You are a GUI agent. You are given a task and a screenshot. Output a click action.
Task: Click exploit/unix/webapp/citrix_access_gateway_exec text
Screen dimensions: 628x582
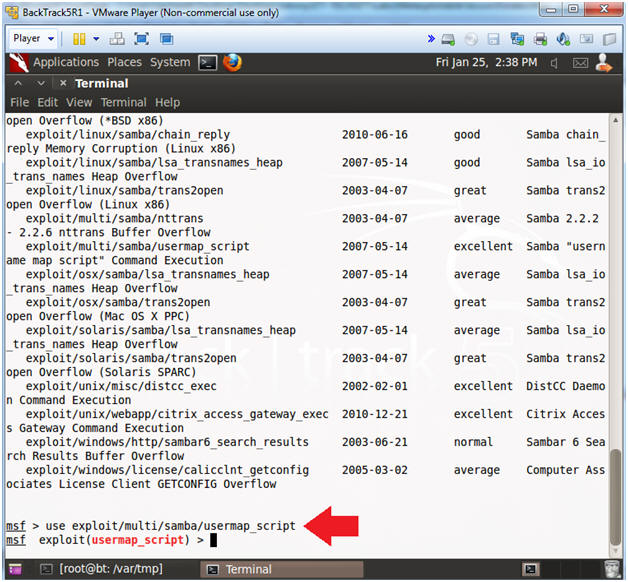[177, 415]
